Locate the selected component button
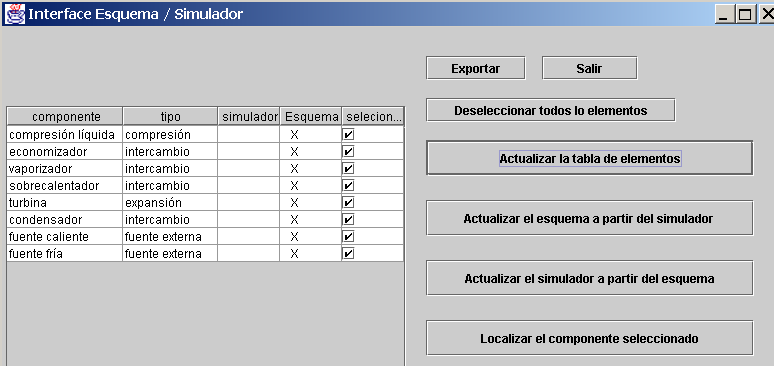Screen dimensions: 774x366 tap(590, 339)
